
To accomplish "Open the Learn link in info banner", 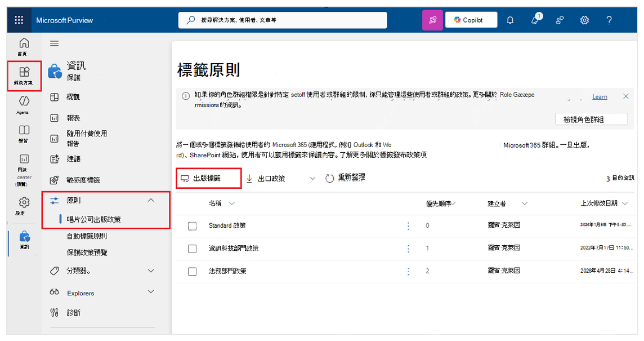I will coord(600,97).
